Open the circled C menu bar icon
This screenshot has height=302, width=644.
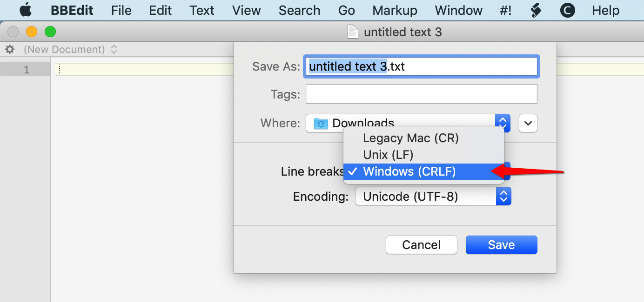pos(568,10)
